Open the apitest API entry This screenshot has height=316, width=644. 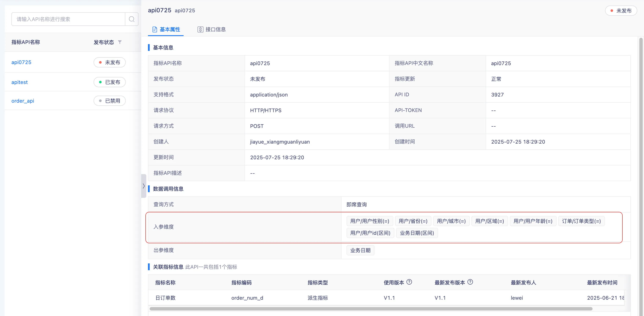(19, 82)
